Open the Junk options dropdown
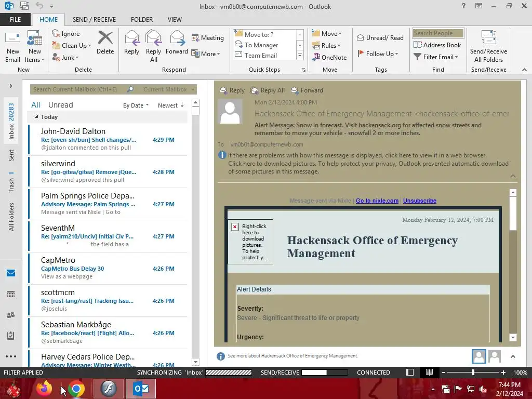 (65, 57)
